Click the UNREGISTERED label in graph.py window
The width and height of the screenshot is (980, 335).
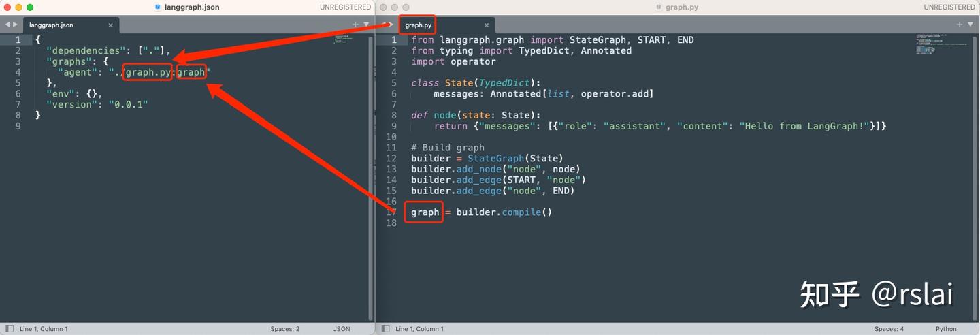click(x=949, y=7)
